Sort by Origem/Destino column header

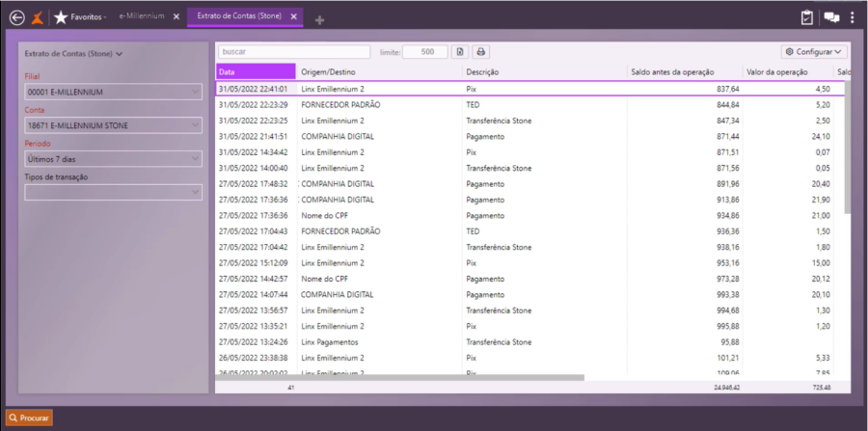(380, 72)
